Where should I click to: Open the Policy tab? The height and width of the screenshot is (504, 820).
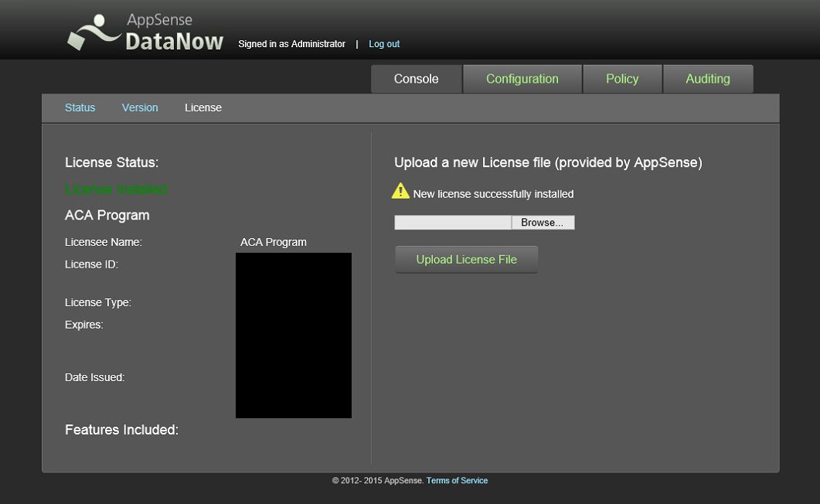pyautogui.click(x=622, y=79)
